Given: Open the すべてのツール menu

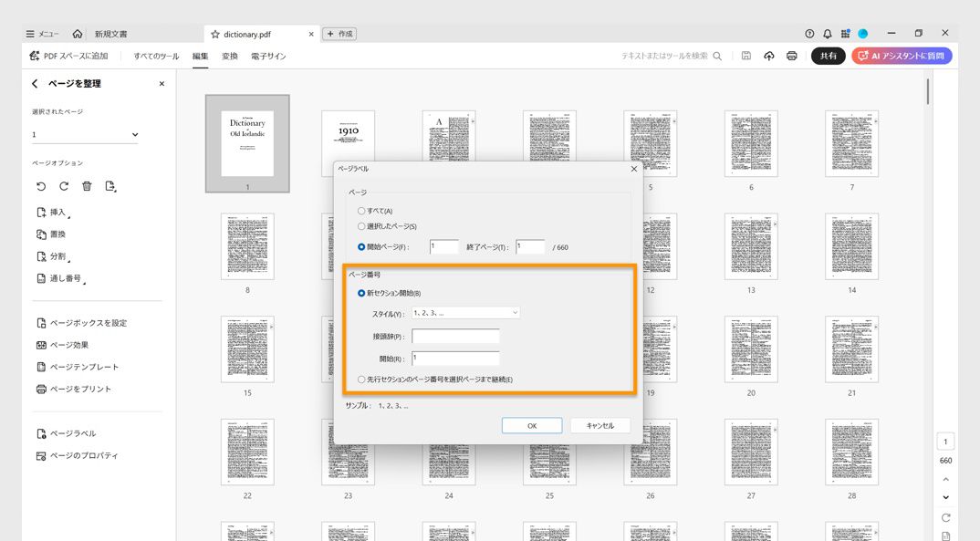Looking at the screenshot, I should (x=156, y=57).
